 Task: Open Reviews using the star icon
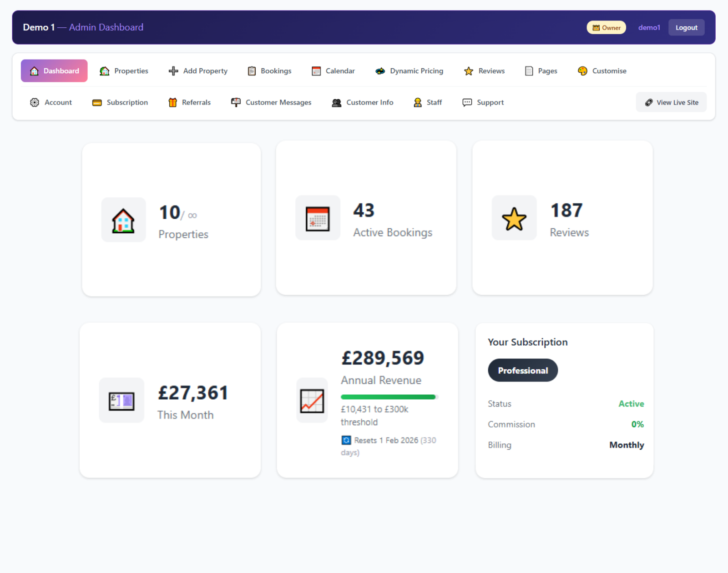point(469,71)
